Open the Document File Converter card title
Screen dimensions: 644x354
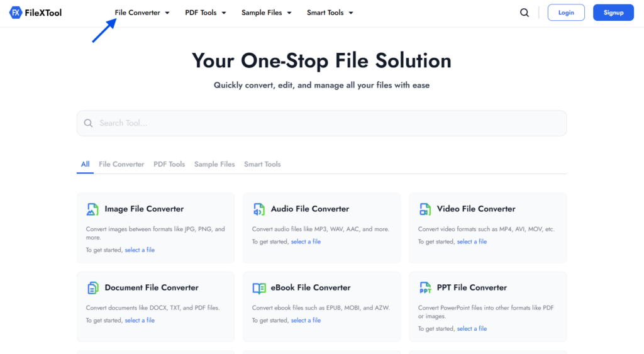pyautogui.click(x=152, y=288)
